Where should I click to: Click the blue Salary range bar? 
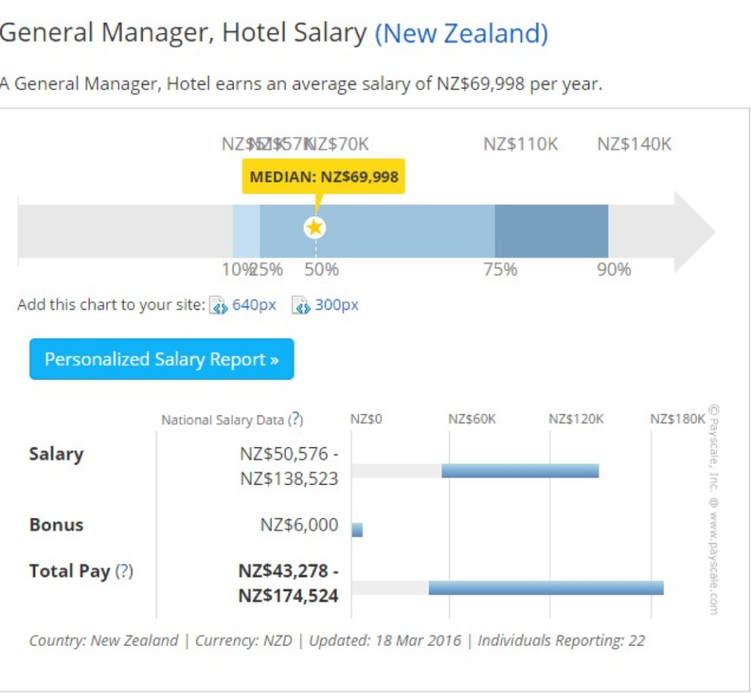coord(520,471)
